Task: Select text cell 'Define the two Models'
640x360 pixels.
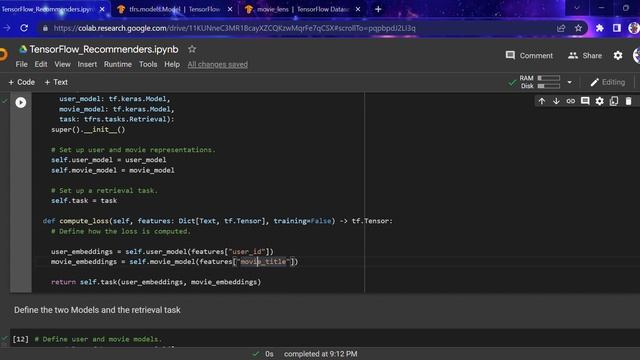Action: coord(97,310)
